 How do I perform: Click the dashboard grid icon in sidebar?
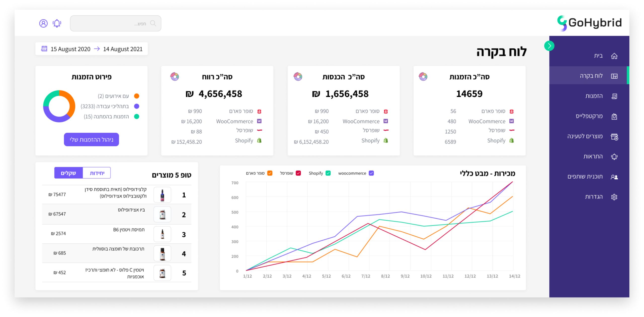pos(614,76)
